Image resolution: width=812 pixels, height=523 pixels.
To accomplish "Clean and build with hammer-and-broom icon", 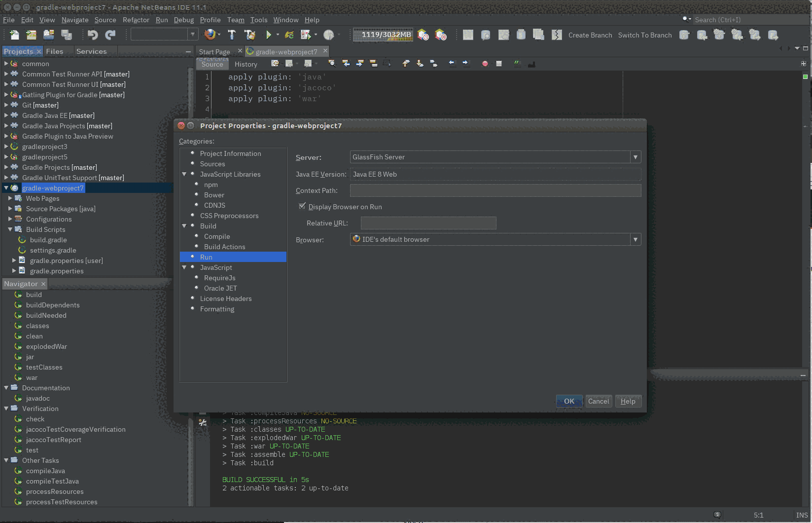I will [250, 35].
